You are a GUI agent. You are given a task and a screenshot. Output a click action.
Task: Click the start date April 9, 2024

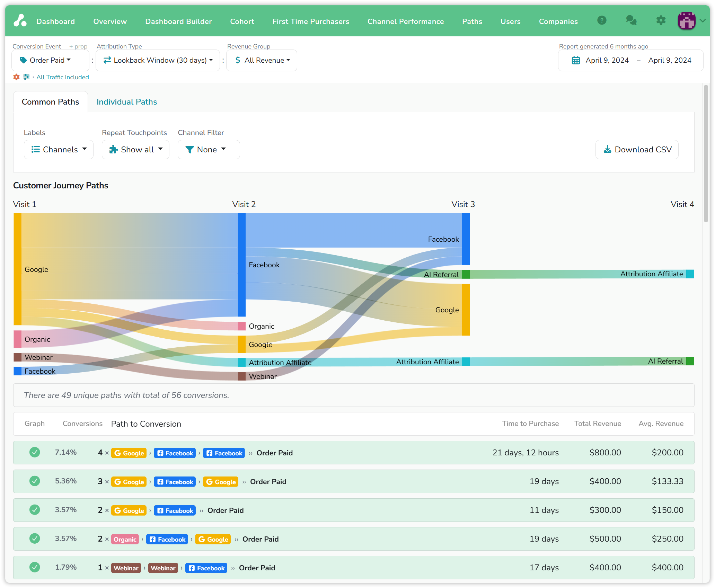pos(607,60)
